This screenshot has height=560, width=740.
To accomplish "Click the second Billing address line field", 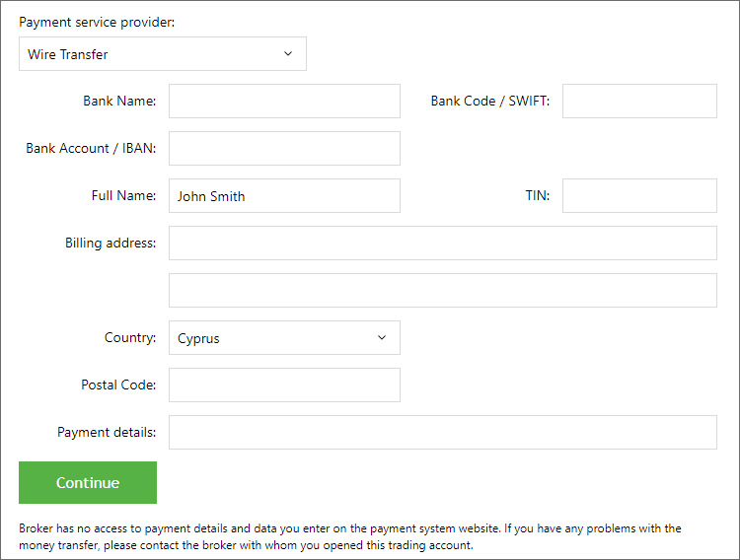I will (443, 290).
